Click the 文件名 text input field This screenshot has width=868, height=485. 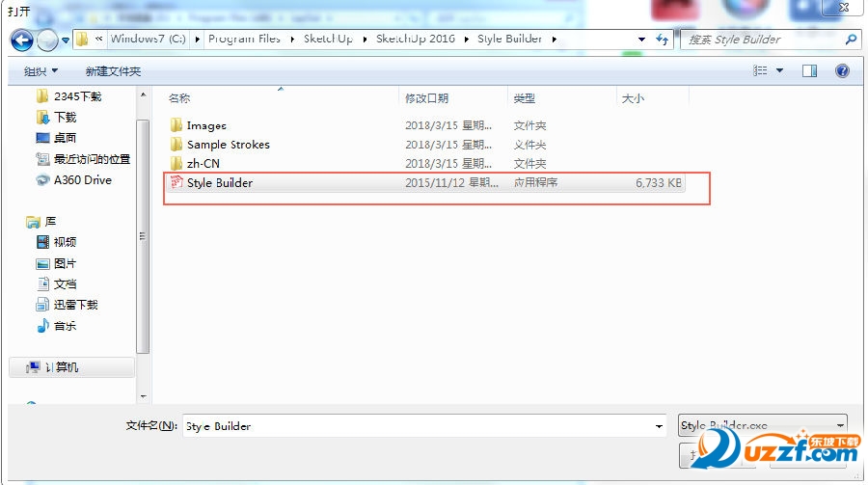pos(415,426)
